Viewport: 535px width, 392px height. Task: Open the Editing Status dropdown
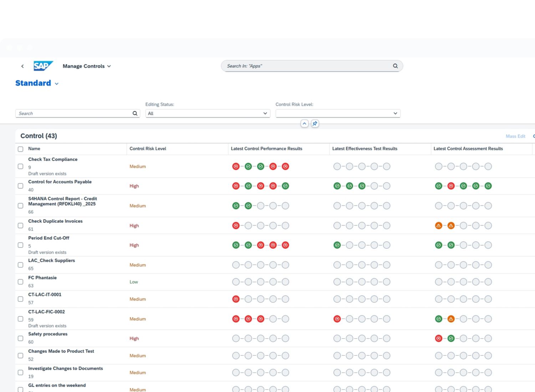pos(265,113)
